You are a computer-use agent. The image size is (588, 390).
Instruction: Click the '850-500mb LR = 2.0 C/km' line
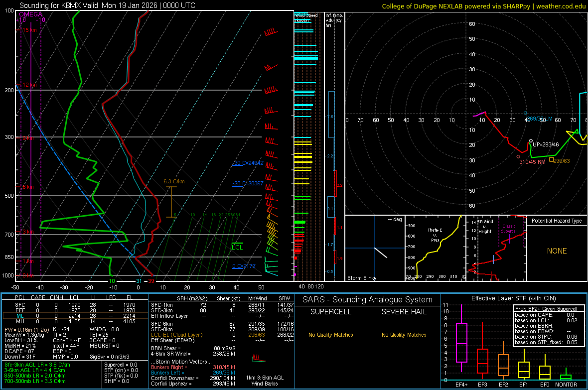[x=35, y=376]
